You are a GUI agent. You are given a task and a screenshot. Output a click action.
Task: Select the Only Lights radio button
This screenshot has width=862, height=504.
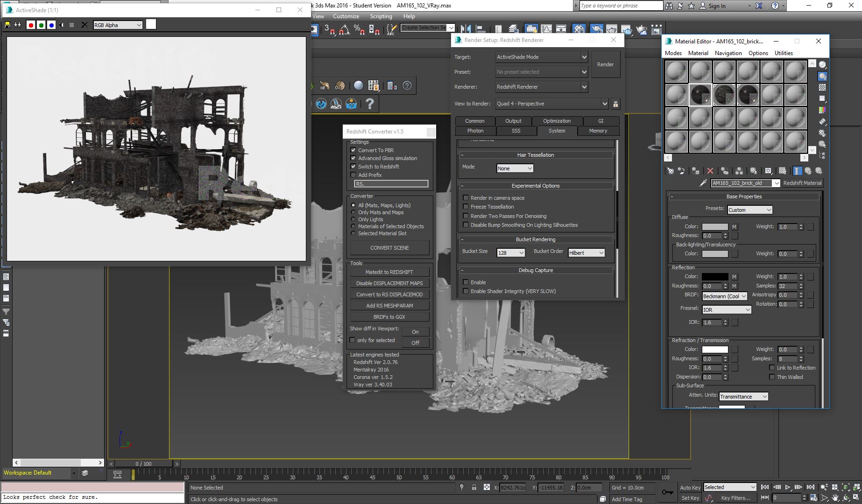pyautogui.click(x=353, y=219)
